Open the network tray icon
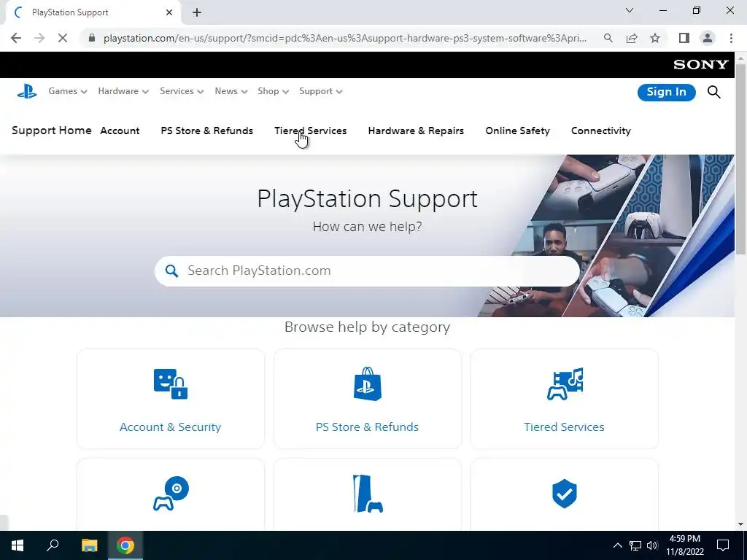This screenshot has width=747, height=560. pyautogui.click(x=635, y=545)
